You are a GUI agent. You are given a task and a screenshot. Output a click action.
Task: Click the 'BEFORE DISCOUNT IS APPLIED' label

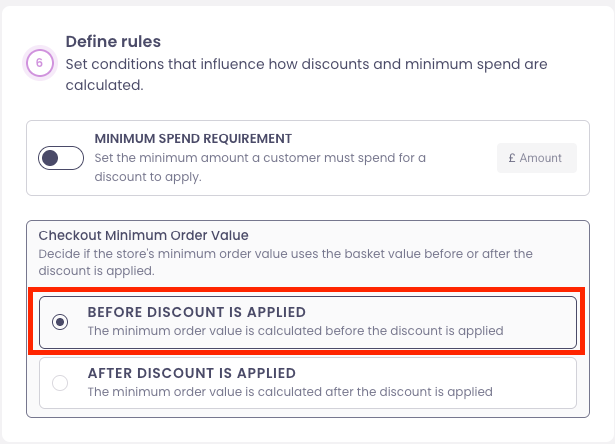196,312
